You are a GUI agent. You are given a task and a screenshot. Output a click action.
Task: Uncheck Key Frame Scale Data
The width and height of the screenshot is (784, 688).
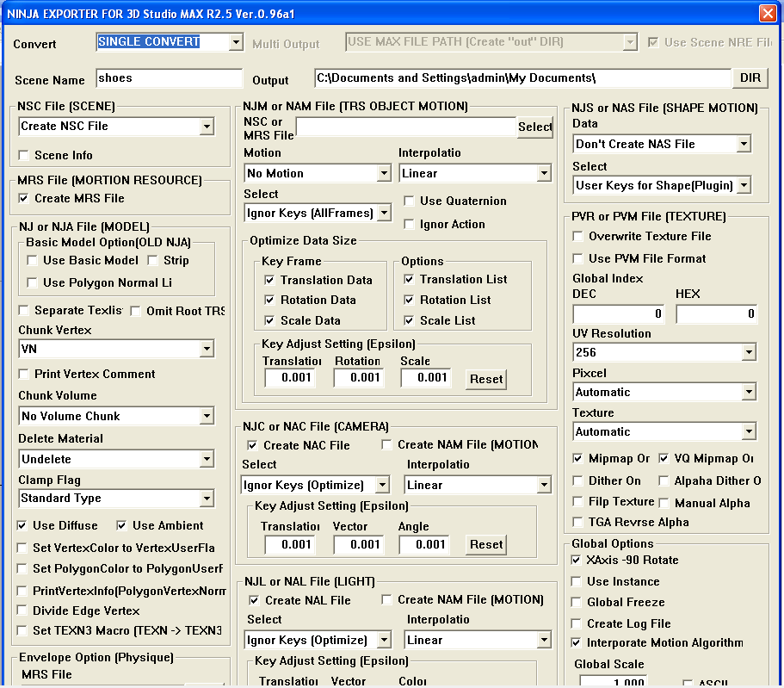coord(269,320)
